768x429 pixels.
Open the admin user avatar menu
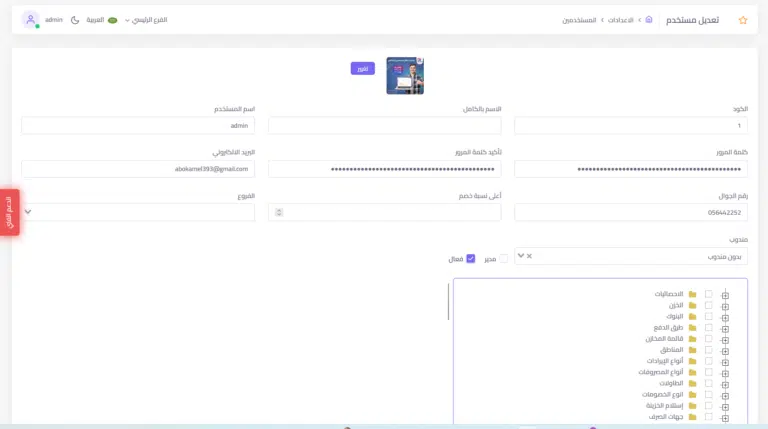30,20
